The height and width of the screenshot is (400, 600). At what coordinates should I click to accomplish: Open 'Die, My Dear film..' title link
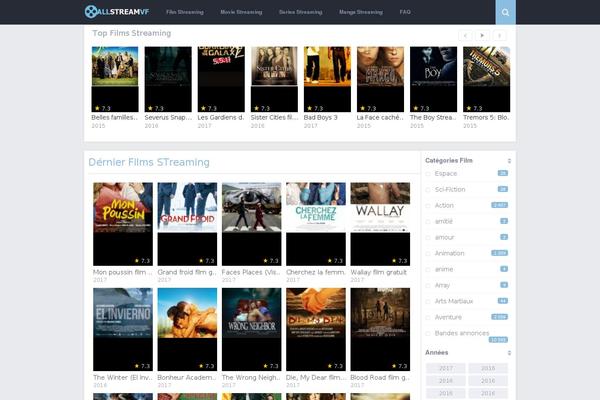(316, 377)
